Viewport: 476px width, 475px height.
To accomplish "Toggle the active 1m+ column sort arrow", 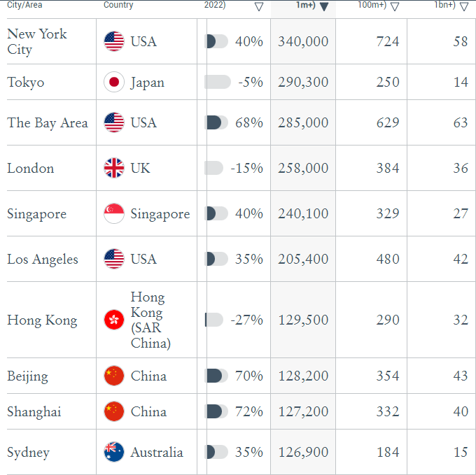I will (x=323, y=6).
